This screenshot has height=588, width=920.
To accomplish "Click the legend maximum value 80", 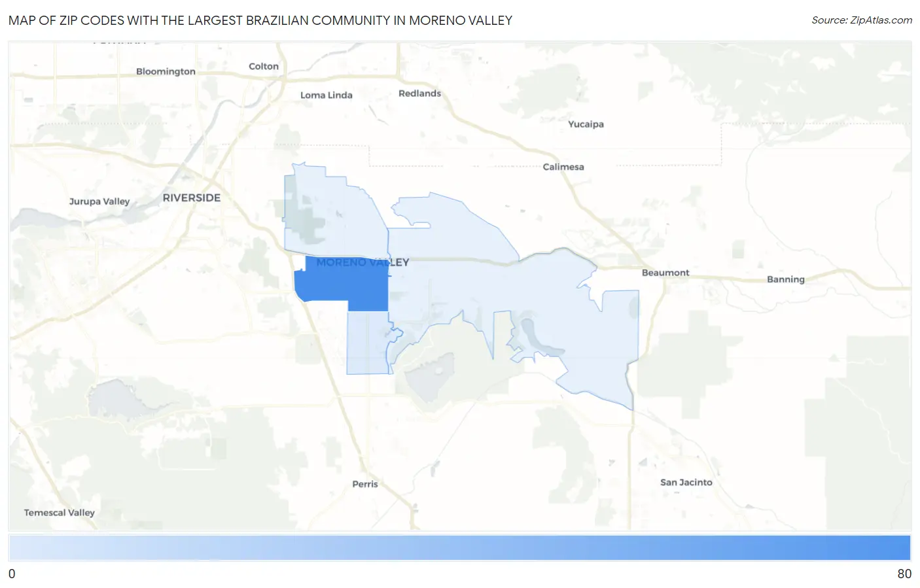I will click(904, 574).
